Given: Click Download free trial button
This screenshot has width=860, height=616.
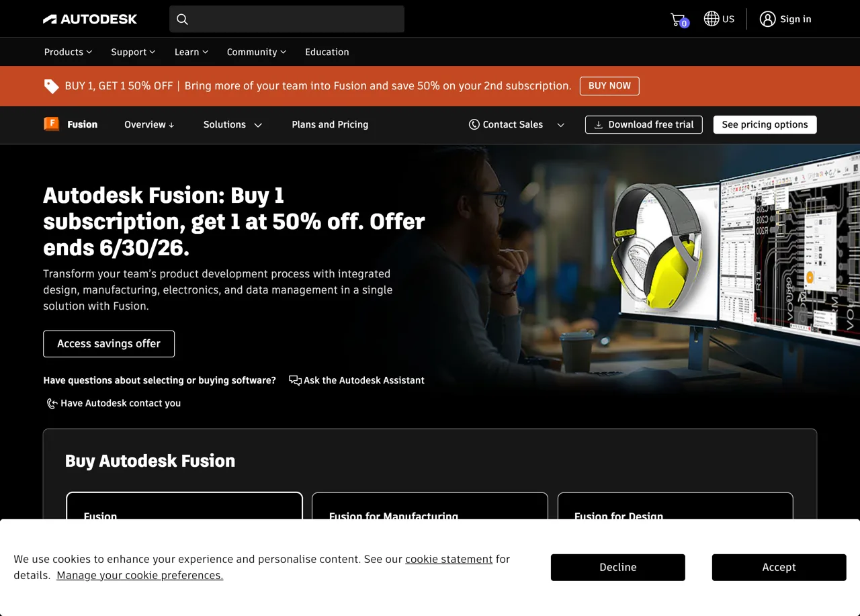Looking at the screenshot, I should click(x=644, y=124).
